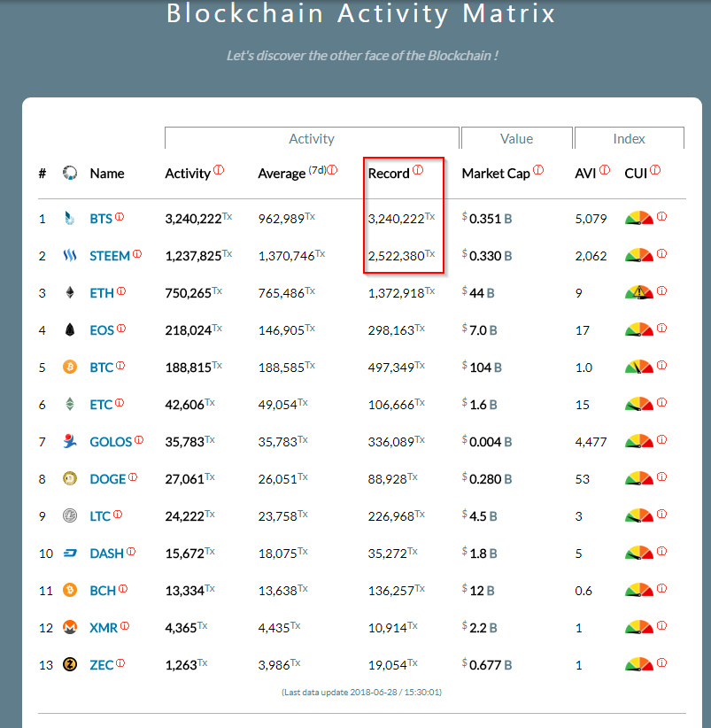Open the DASH coin link
The height and width of the screenshot is (728, 711).
pyautogui.click(x=106, y=554)
